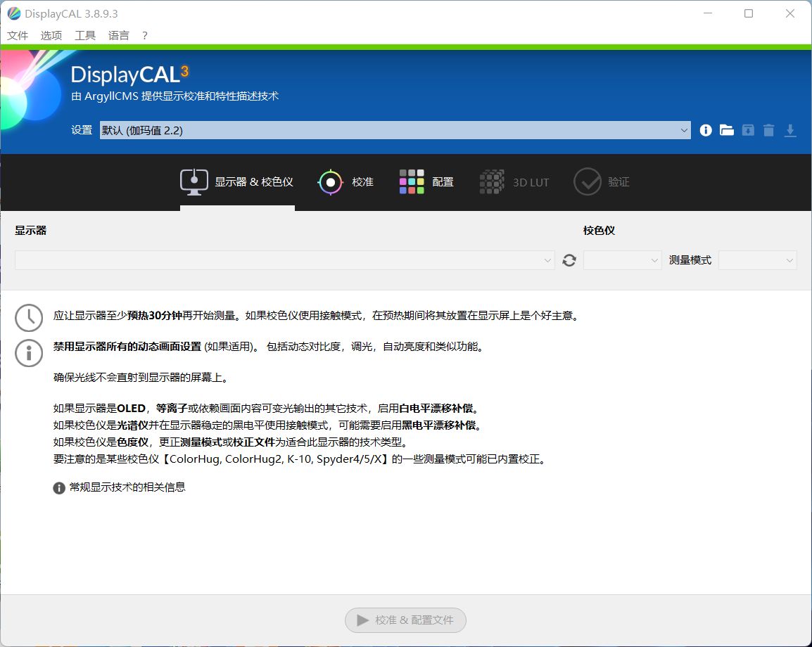Open 常规显示技术的相关信息 link
This screenshot has width=812, height=647.
click(127, 487)
